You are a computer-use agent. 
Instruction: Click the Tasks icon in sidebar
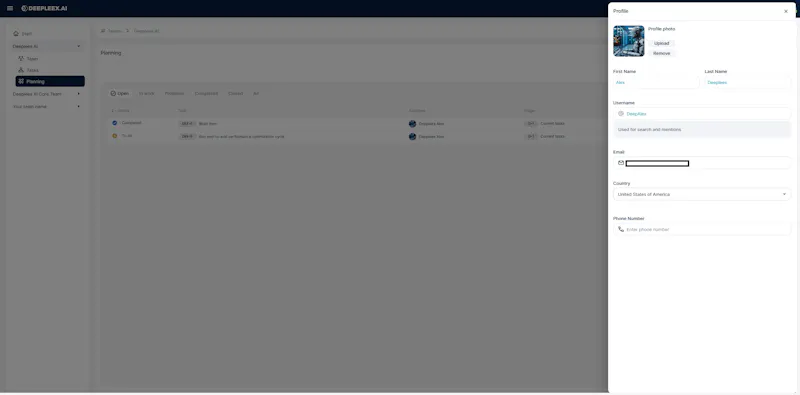[21, 70]
